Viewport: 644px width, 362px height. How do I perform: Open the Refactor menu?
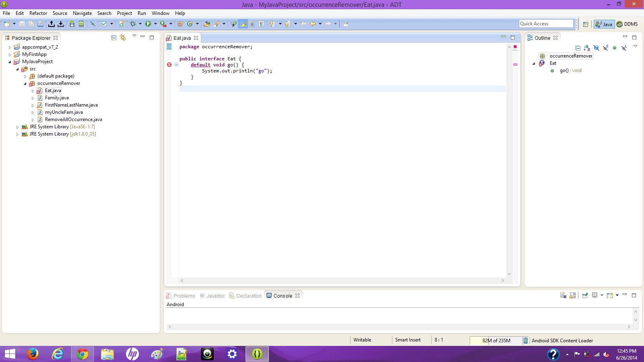coord(38,13)
